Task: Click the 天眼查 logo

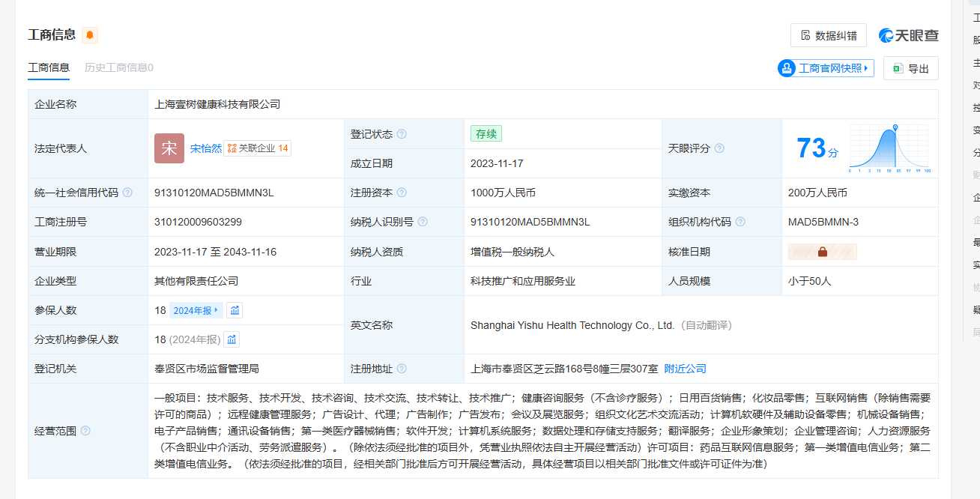Action: click(x=909, y=35)
